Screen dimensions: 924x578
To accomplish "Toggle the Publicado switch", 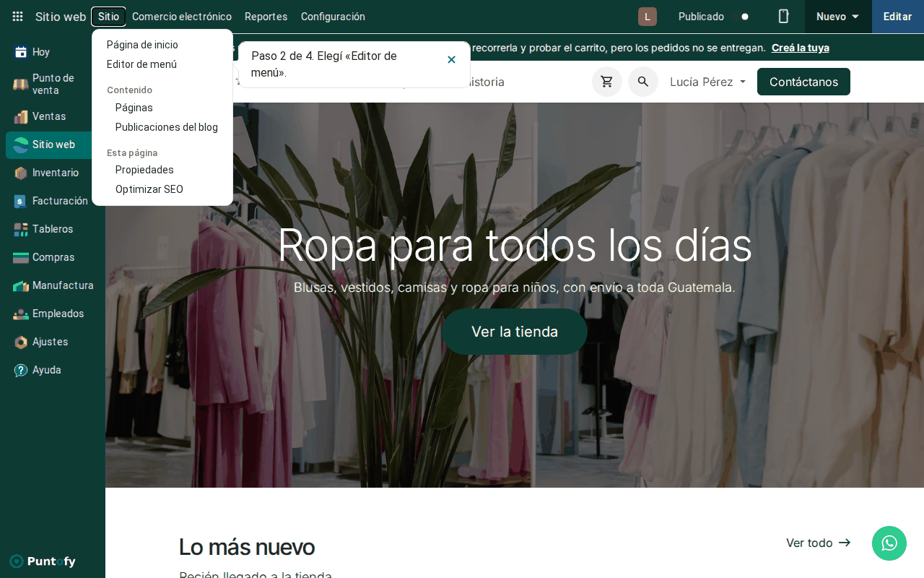I will click(741, 17).
